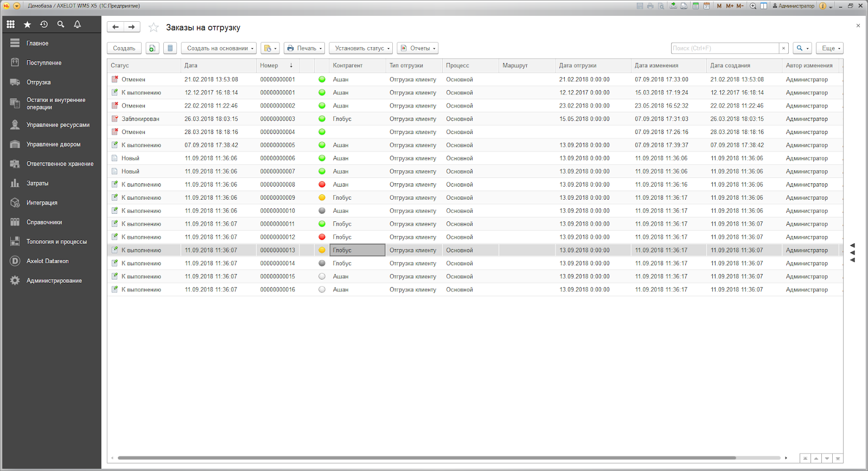Open Топология и процессы section
Screen dimensions: 868x471
tap(51, 242)
